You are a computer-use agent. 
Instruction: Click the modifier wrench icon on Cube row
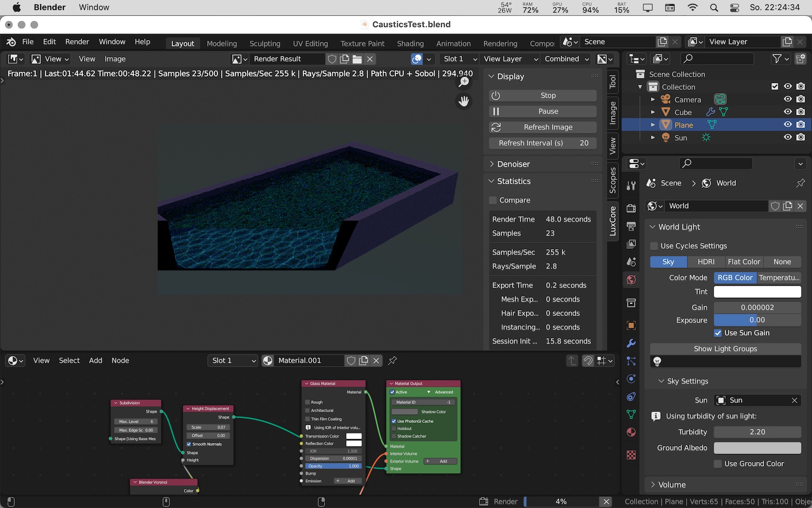coord(710,112)
